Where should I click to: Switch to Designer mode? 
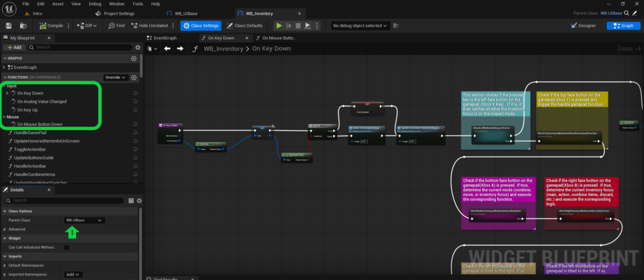pyautogui.click(x=583, y=25)
